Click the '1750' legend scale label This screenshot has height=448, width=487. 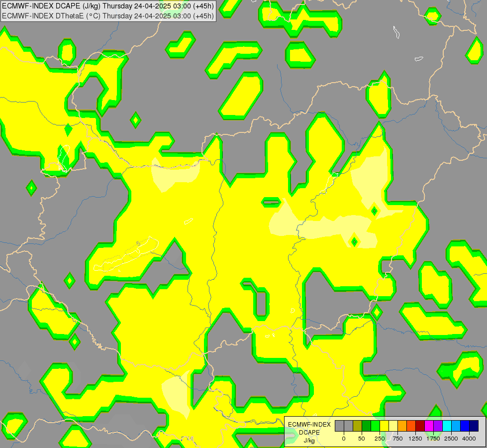point(433,439)
